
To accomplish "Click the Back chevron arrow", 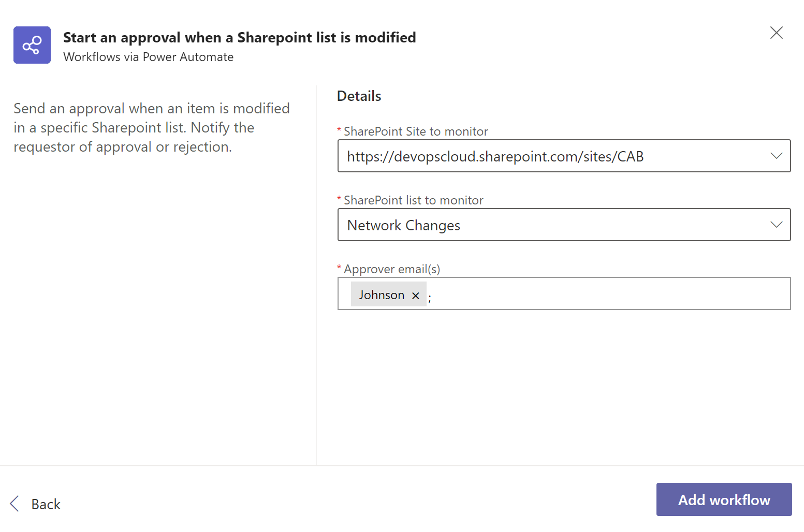I will [14, 504].
